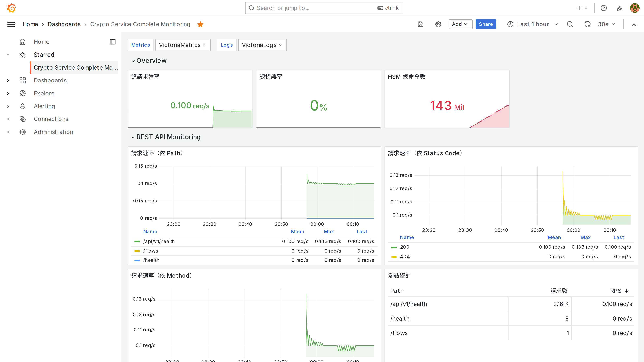Unstar the Crypto Service dashboard

(x=200, y=24)
